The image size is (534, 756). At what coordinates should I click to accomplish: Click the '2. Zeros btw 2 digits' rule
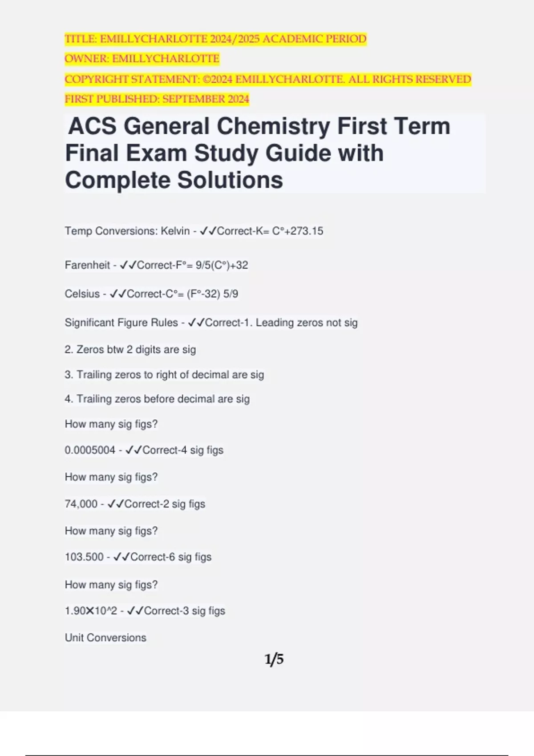click(x=130, y=350)
